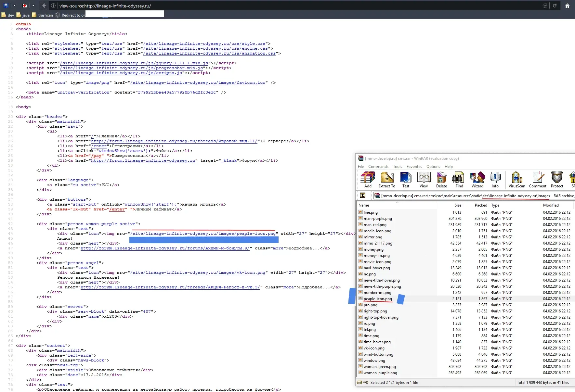This screenshot has width=575, height=392.
Task: Open dropdown arrow next to save icon
Action: pos(14,6)
